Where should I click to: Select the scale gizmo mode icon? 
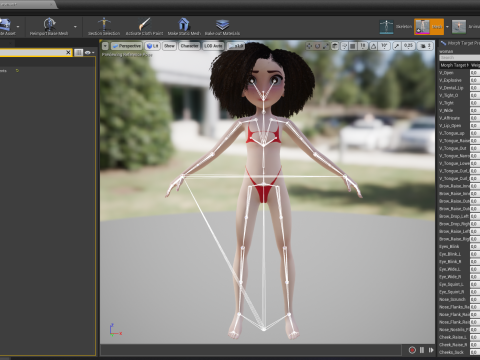(326, 46)
